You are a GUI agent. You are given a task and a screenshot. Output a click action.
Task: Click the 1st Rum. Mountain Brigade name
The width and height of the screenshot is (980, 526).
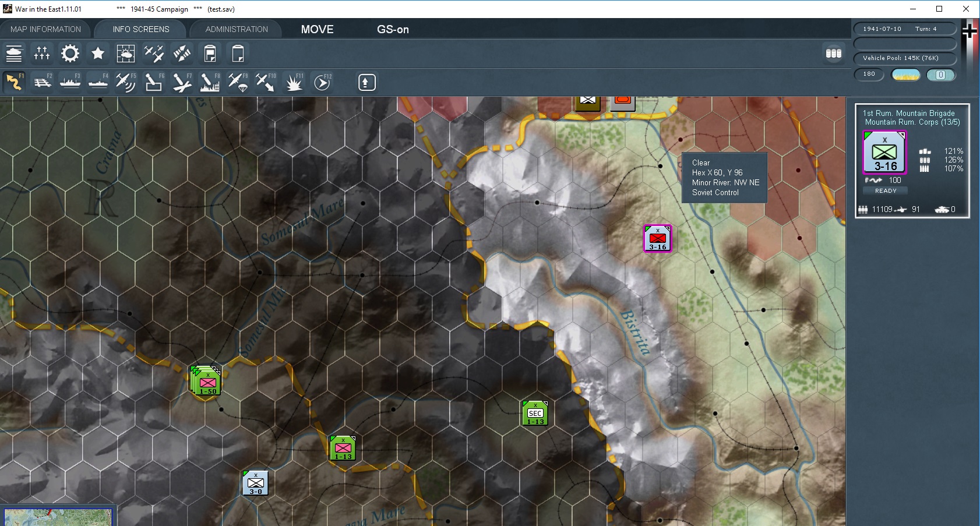(908, 113)
